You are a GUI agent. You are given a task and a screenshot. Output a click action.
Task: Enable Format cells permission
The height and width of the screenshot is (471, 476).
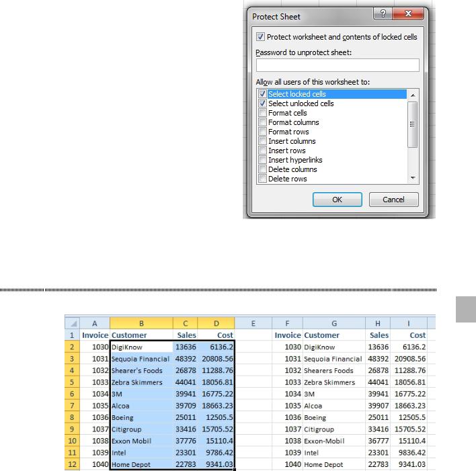(263, 113)
